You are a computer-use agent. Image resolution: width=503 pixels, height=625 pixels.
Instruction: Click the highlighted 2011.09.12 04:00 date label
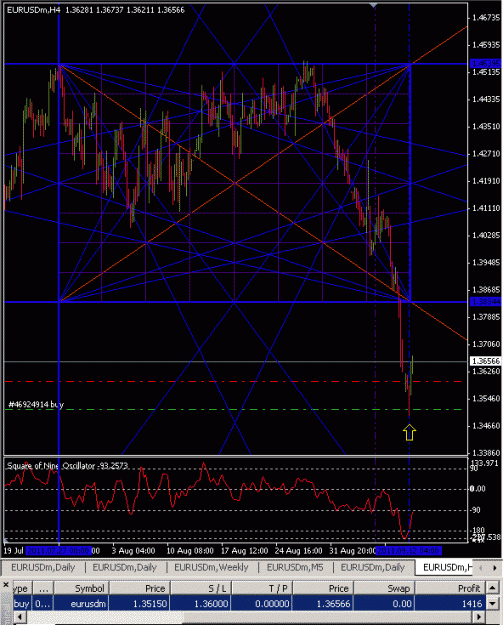[x=408, y=550]
